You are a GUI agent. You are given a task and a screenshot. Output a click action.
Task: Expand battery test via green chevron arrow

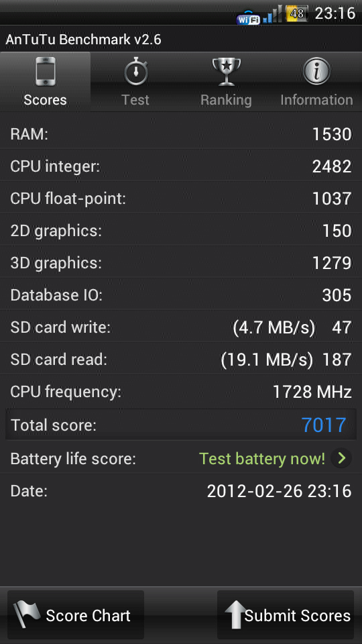[341, 458]
